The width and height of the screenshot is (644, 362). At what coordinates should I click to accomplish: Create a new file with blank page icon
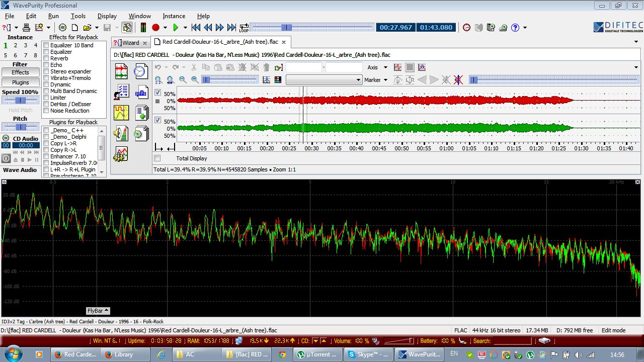pyautogui.click(x=75, y=28)
